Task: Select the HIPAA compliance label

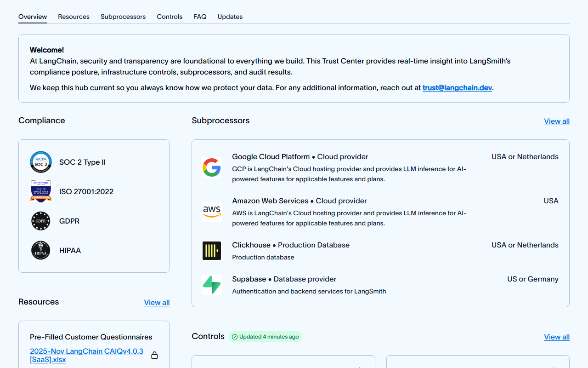Action: pos(70,250)
